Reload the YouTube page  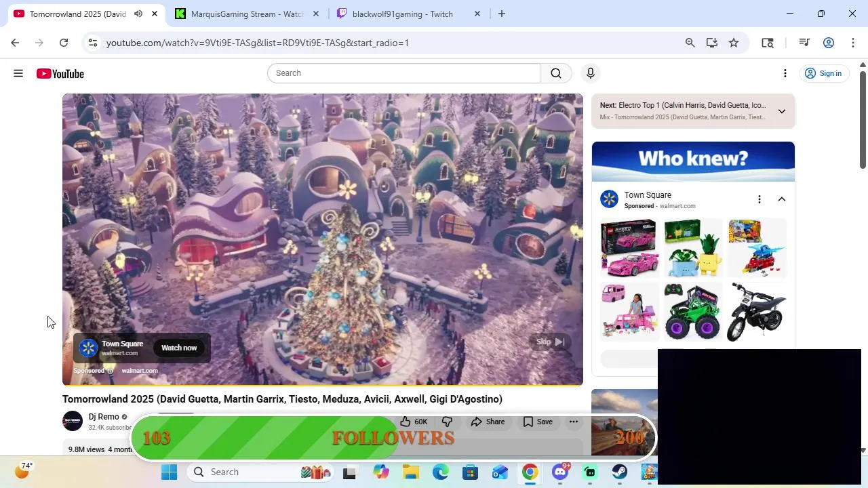coord(64,43)
